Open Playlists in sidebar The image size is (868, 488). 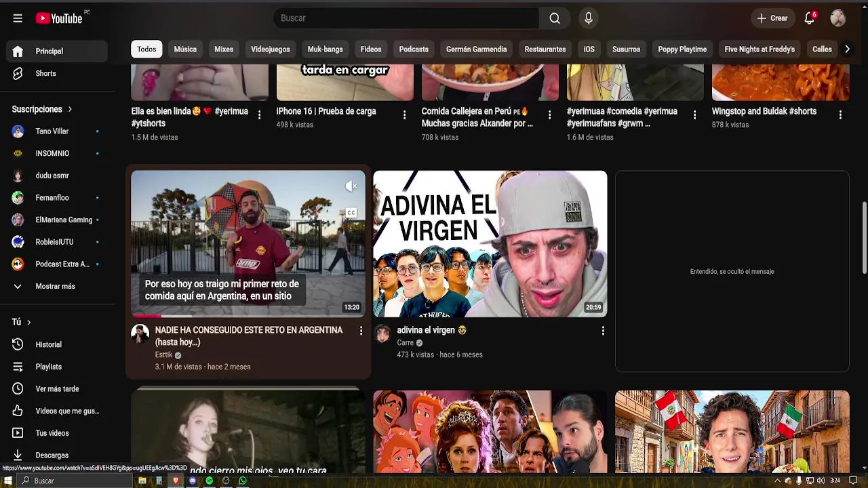(x=57, y=367)
